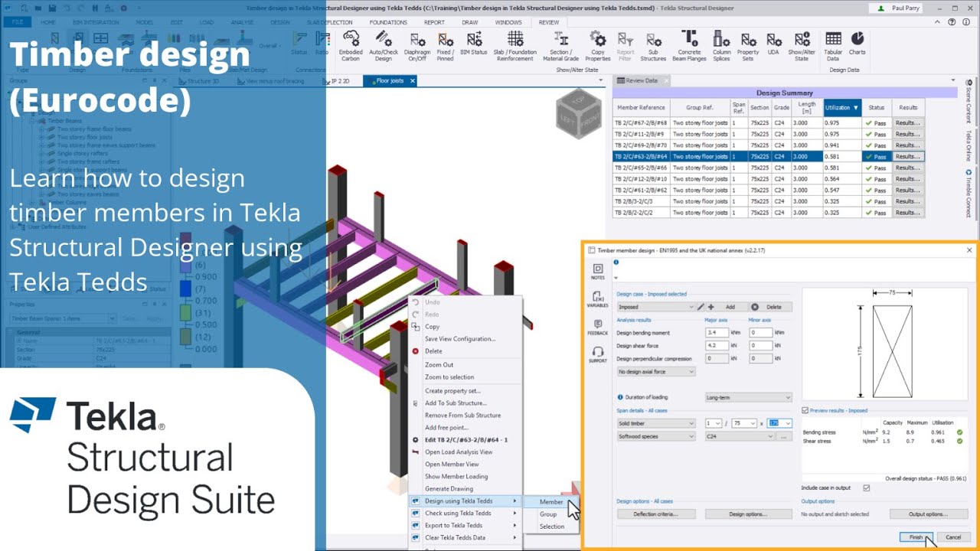Select the Auto/Check Design icon
This screenshot has height=551, width=980.
point(383,46)
